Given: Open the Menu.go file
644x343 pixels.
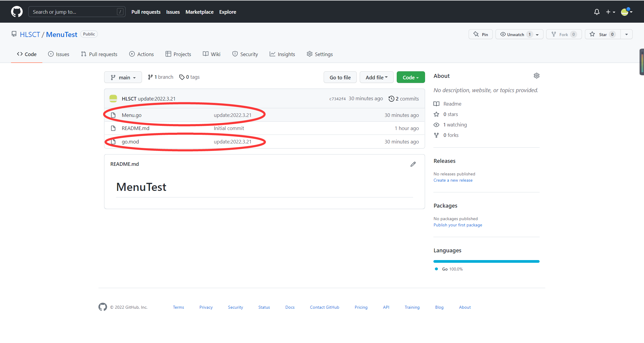Looking at the screenshot, I should 132,115.
